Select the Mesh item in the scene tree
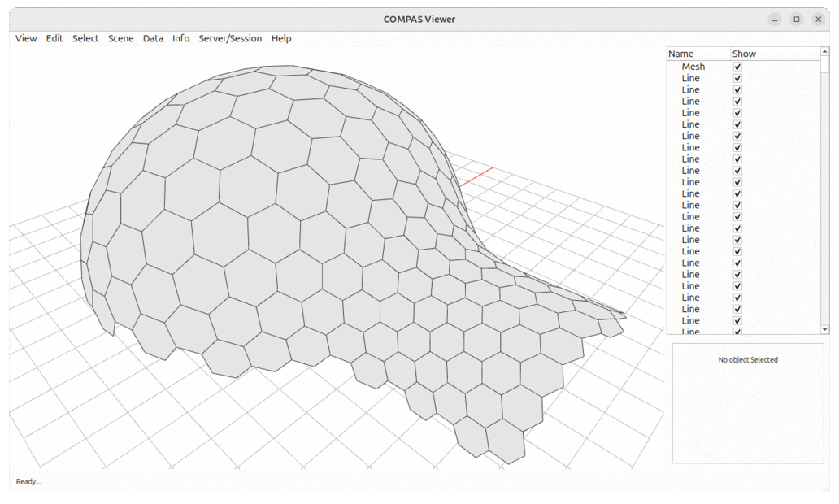Screen dimensions: 839x504 695,66
